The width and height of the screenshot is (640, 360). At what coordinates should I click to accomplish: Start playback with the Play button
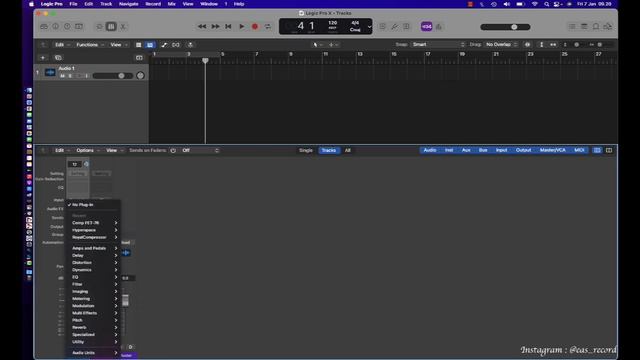coord(242,27)
